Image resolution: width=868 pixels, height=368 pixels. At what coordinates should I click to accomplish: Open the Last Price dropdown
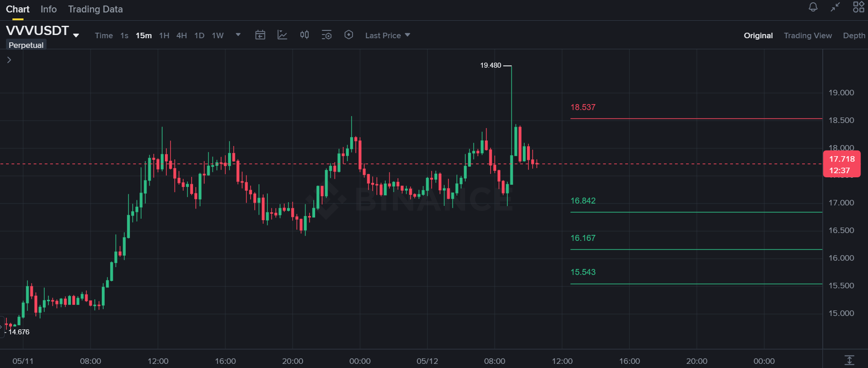coord(387,35)
